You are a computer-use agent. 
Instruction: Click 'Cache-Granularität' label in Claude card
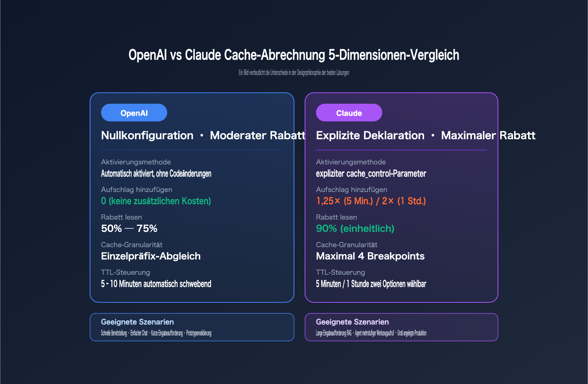(347, 245)
